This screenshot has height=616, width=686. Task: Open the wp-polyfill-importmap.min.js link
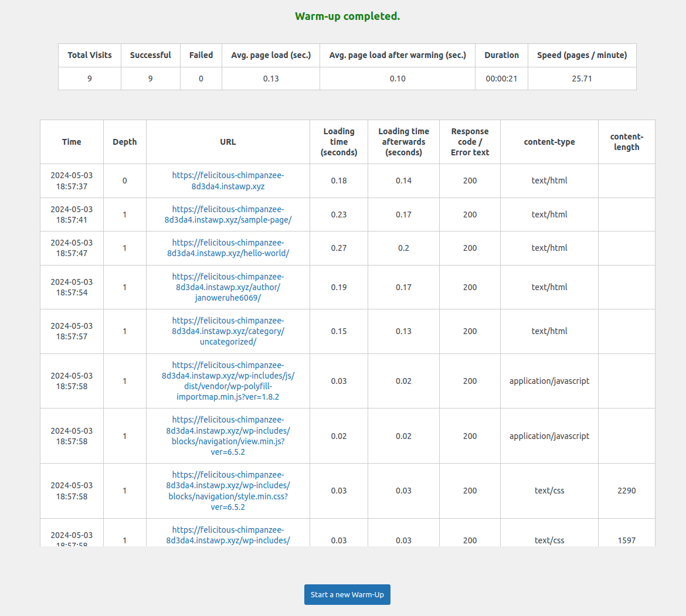tap(228, 381)
